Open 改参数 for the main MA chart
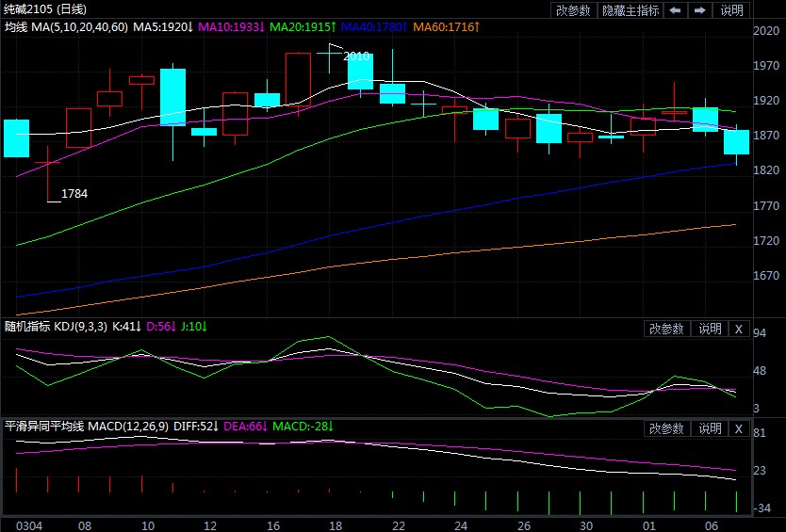Image resolution: width=786 pixels, height=532 pixels. tap(573, 10)
